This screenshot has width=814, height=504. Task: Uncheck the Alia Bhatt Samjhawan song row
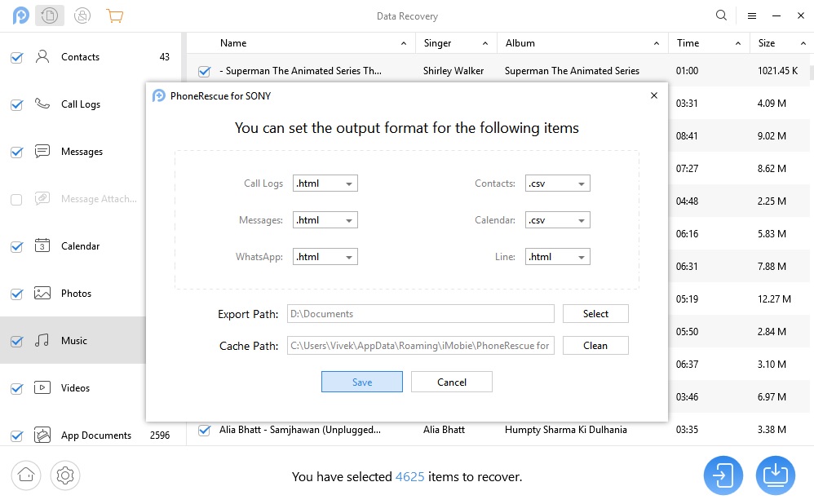pos(205,431)
